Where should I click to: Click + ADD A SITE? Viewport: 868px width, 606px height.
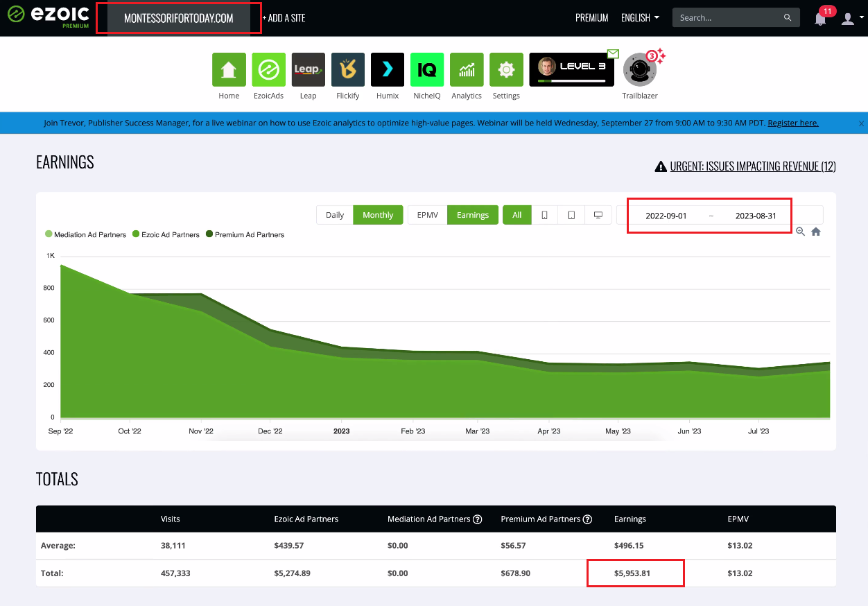tap(284, 18)
